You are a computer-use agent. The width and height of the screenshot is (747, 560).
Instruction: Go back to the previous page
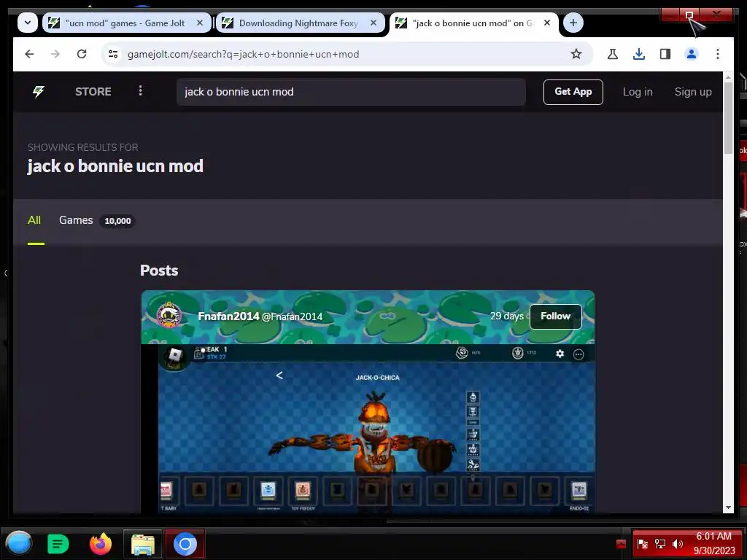[x=29, y=54]
